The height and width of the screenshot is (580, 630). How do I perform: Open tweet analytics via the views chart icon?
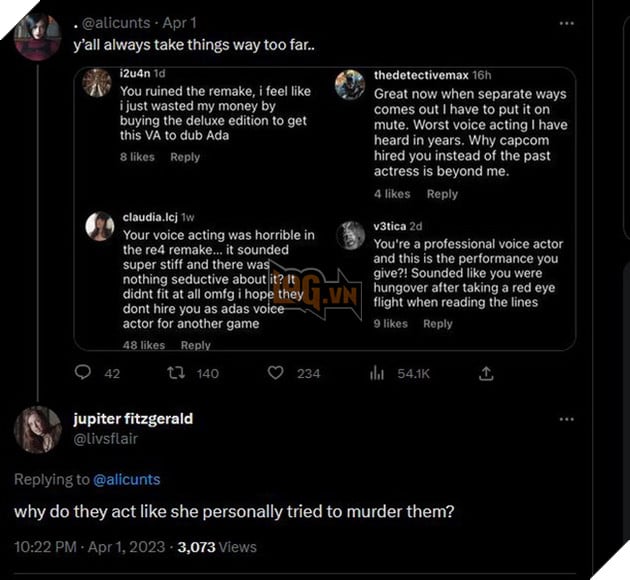[x=377, y=373]
